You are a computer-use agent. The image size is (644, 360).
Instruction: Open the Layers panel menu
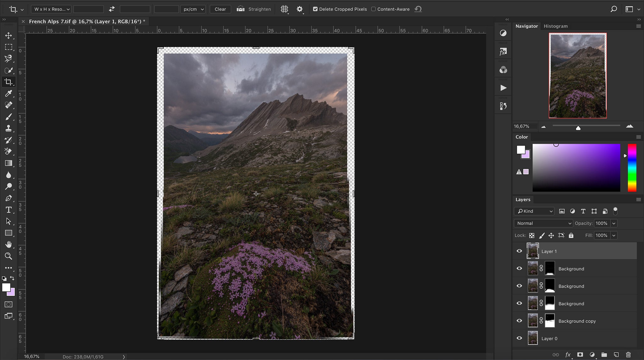coord(638,199)
